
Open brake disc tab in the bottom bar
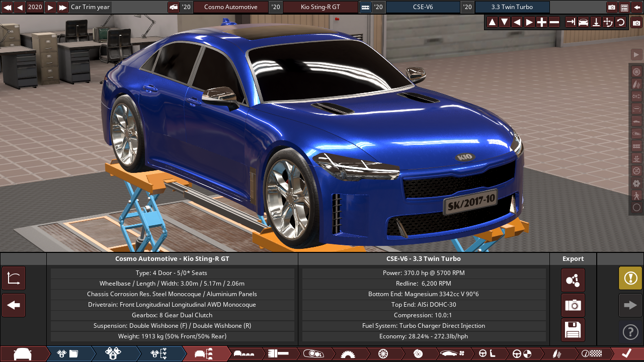point(418,354)
